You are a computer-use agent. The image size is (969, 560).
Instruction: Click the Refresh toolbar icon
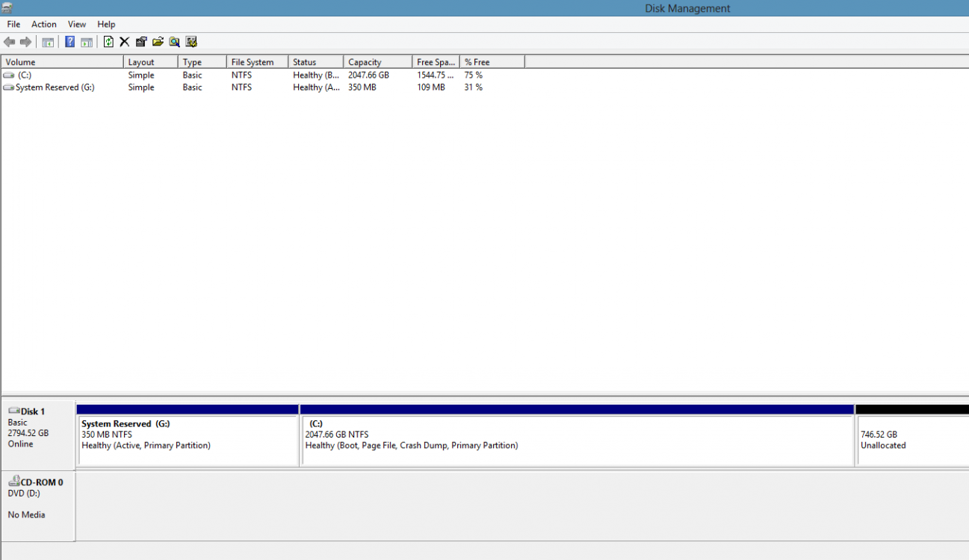click(108, 42)
